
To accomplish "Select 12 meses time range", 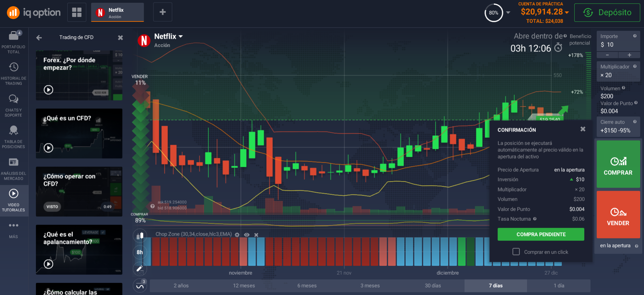I will pyautogui.click(x=244, y=286).
